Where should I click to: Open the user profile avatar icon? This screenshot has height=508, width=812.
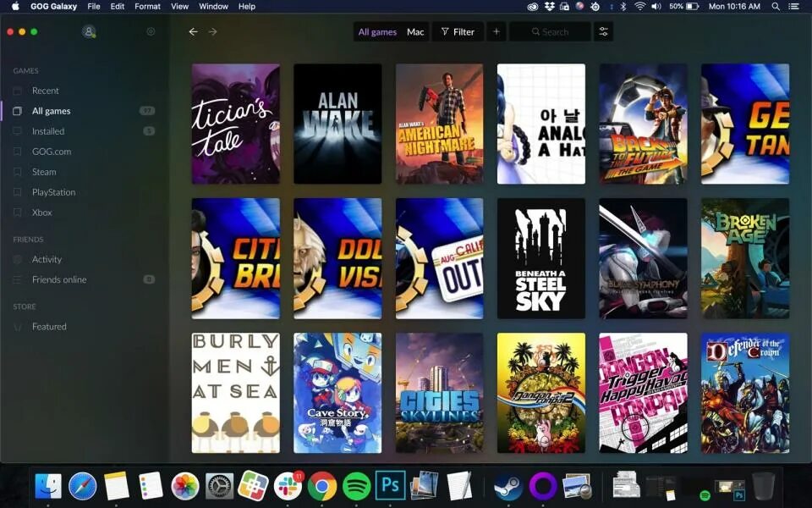[x=89, y=31]
